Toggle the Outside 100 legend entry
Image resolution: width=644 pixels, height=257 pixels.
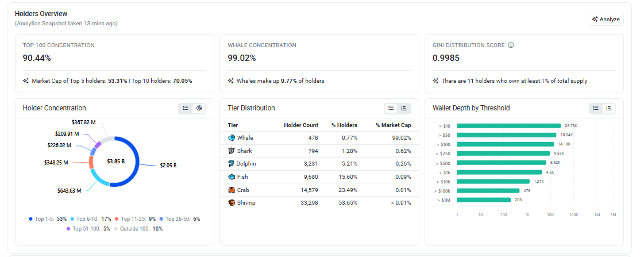(138, 229)
